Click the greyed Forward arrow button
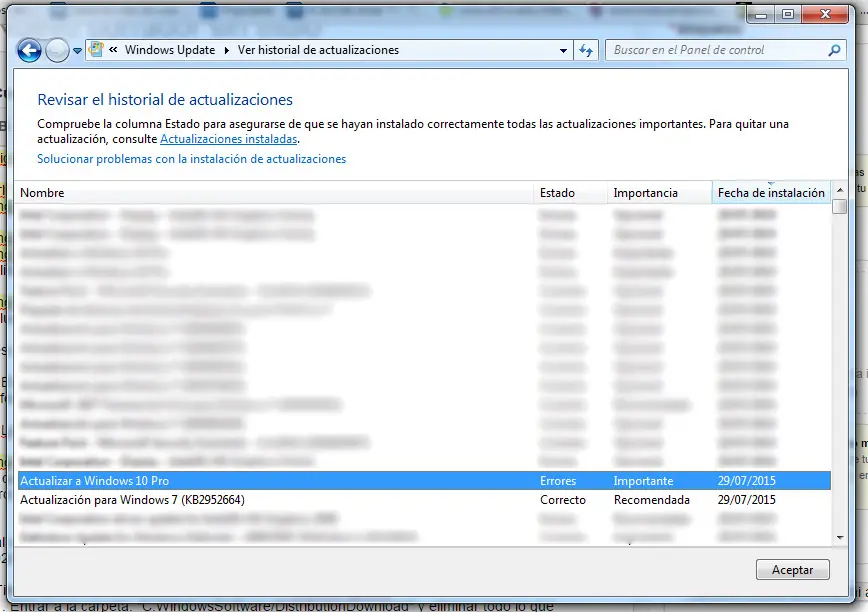 (x=56, y=51)
